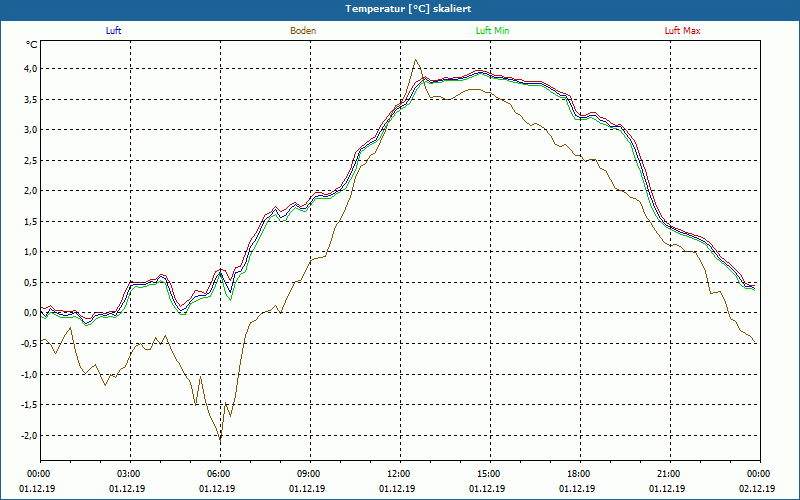Screen dimensions: 800x500
Task: Click the 06:00 time axis label
Action: pos(220,474)
